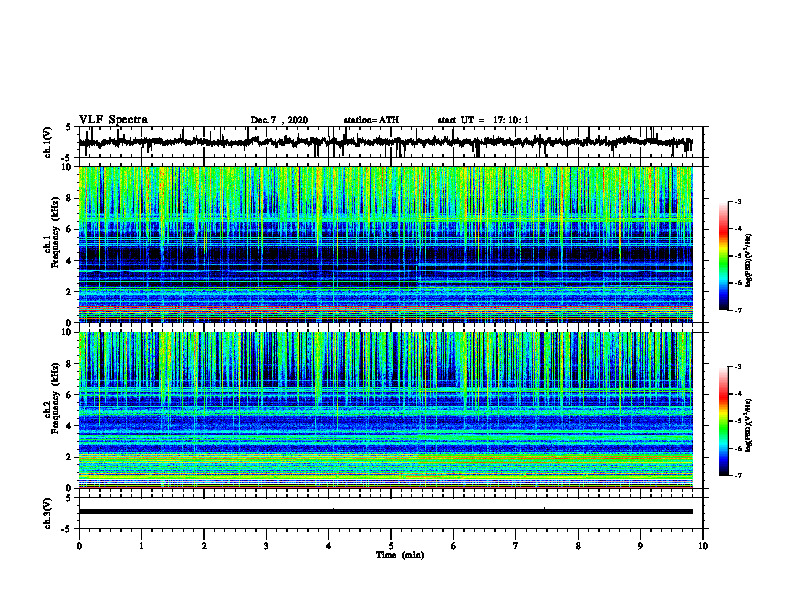The height and width of the screenshot is (612, 792).
Task: Click the time axis tick label "7"
Action: [516, 546]
